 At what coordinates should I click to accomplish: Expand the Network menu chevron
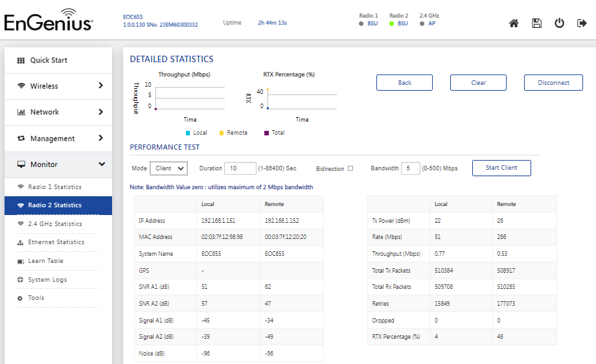(x=100, y=111)
